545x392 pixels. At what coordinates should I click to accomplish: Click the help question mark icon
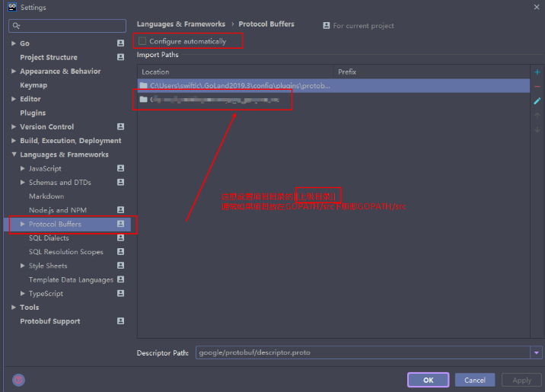pos(19,380)
